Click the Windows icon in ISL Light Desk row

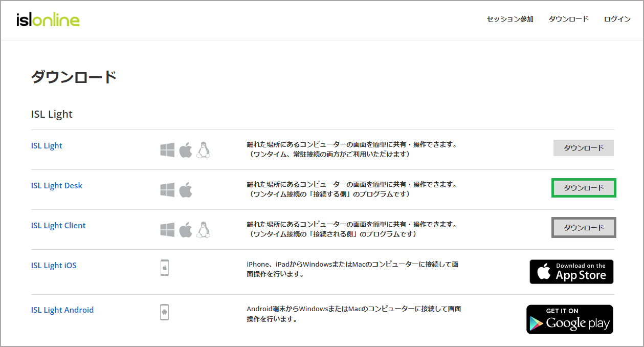coord(167,190)
